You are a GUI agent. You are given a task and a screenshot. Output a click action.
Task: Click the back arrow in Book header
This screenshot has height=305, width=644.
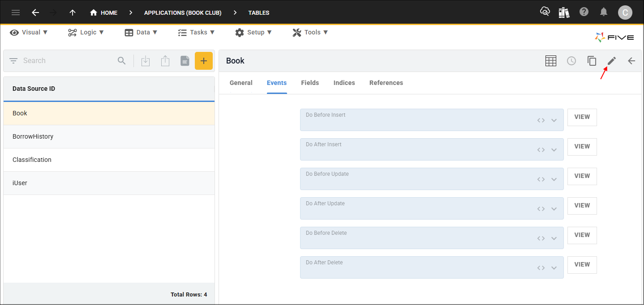coord(631,61)
